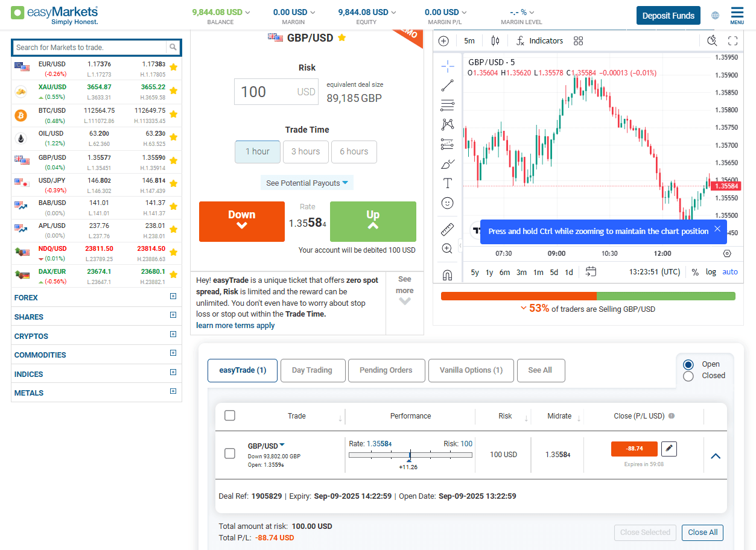
Task: Open the main MENU hamburger
Action: (737, 15)
